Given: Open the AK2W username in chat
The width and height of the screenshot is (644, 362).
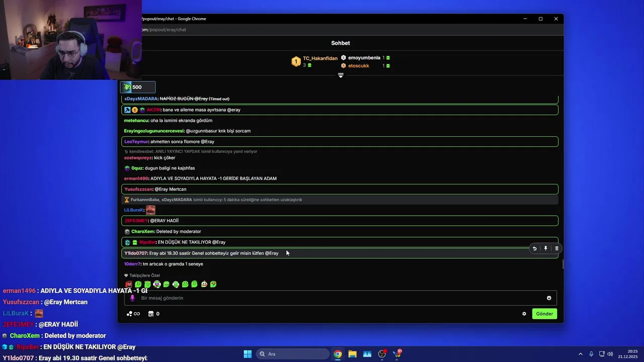Looking at the screenshot, I should (153, 110).
